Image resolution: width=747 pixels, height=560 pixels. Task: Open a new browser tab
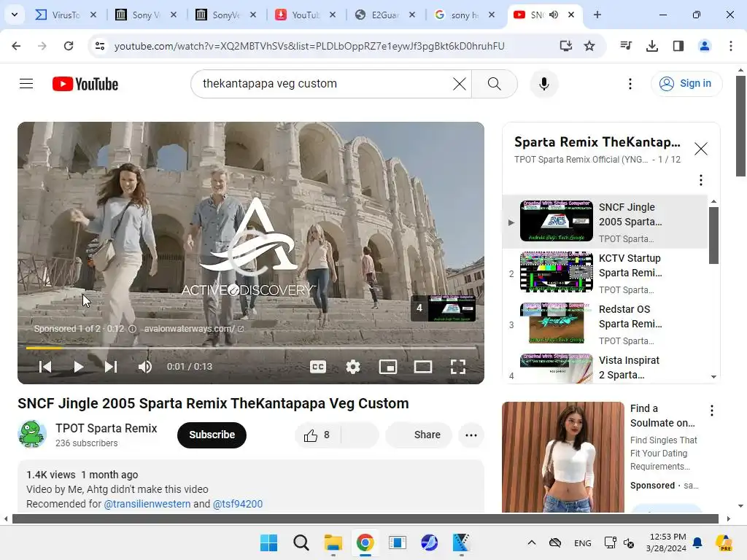(x=597, y=15)
